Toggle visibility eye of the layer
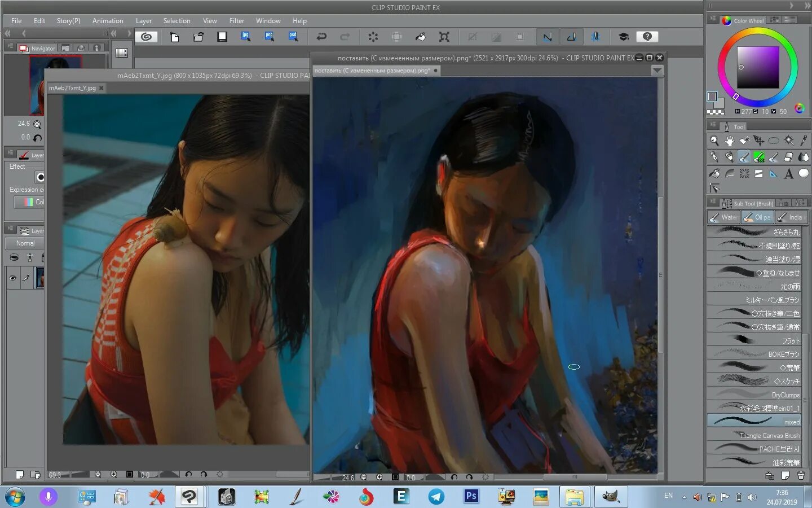812x508 pixels. tap(12, 278)
